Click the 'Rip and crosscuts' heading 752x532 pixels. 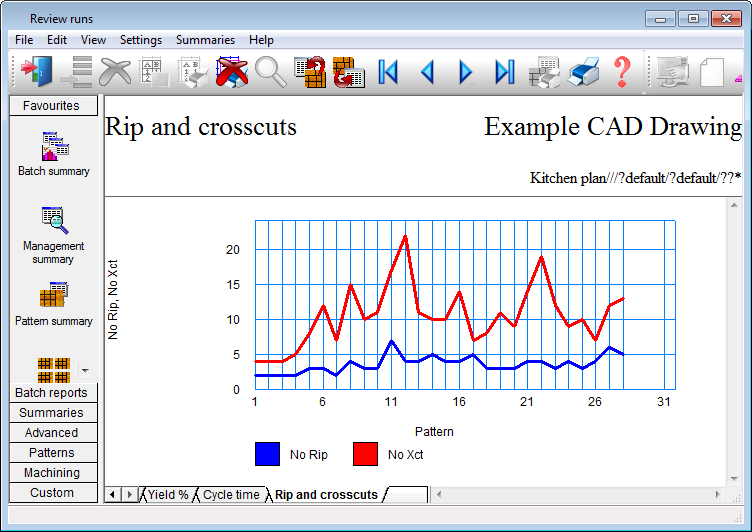(200, 127)
